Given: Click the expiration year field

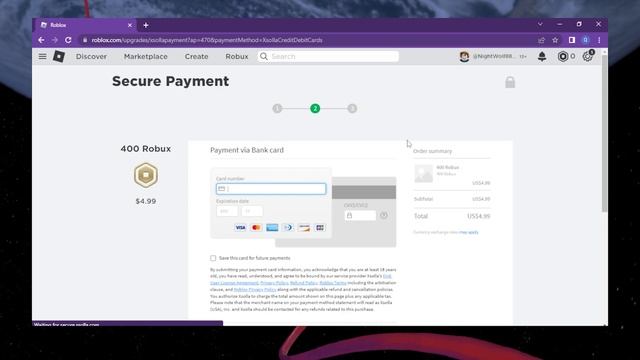Looking at the screenshot, I should pos(252,211).
